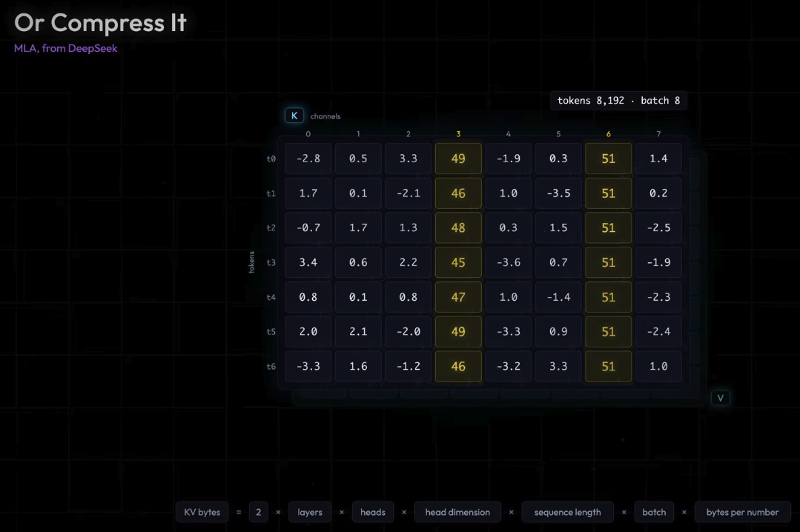Click the K matrix badge
800x532 pixels.
tap(294, 116)
